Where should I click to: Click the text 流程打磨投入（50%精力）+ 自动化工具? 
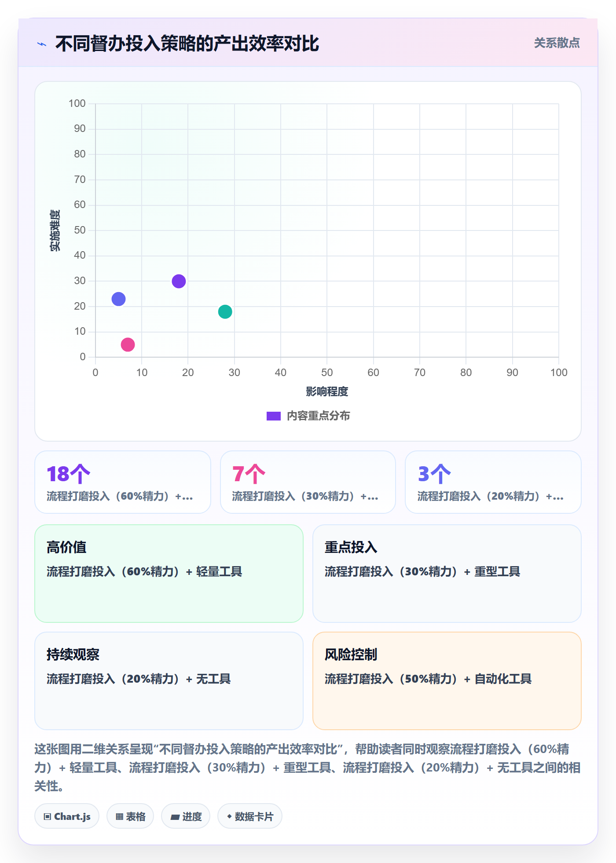coord(428,679)
